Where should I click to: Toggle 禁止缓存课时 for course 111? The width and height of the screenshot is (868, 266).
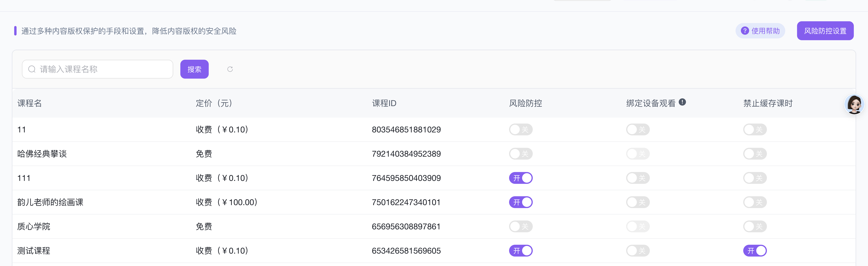pyautogui.click(x=755, y=178)
